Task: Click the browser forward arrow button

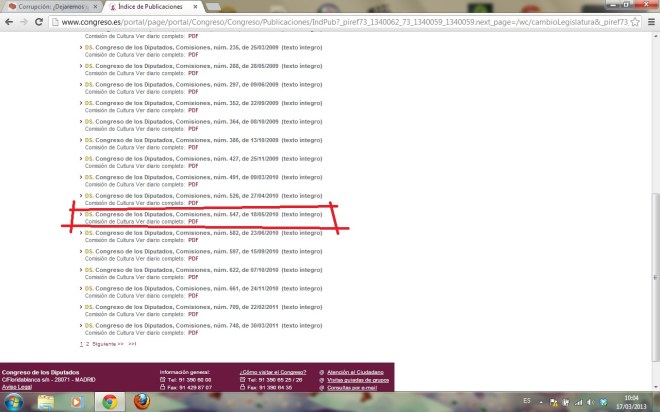Action: 24,20
